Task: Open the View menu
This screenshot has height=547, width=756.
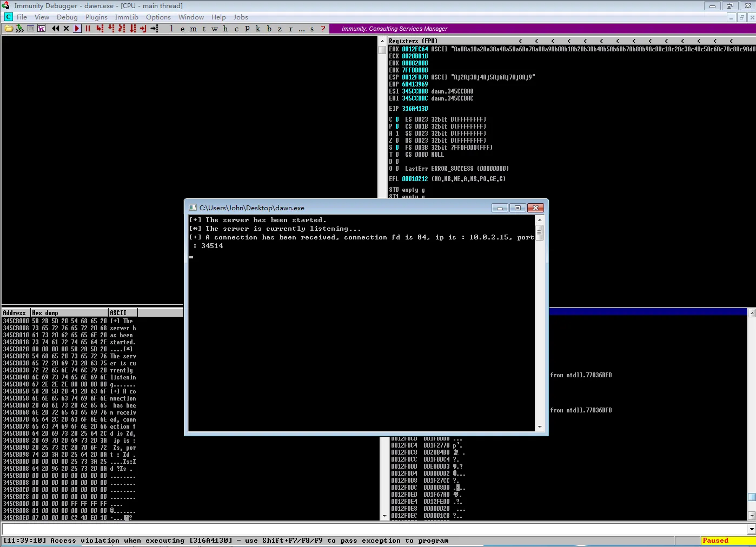Action: tap(42, 17)
